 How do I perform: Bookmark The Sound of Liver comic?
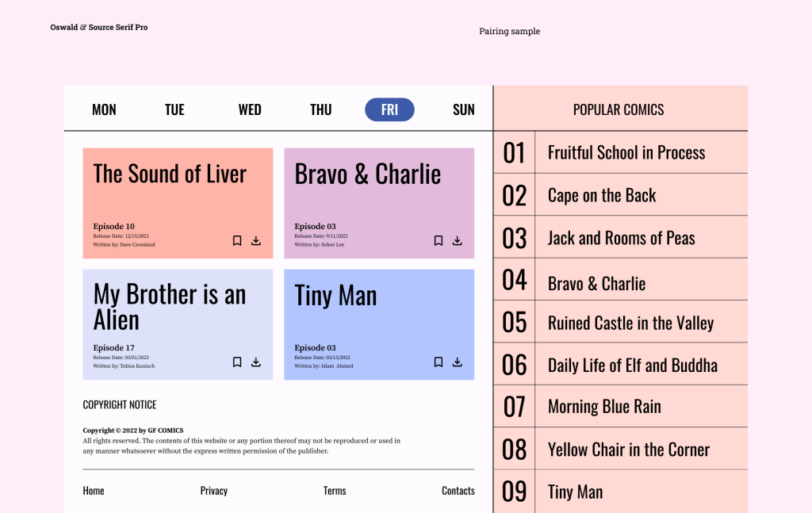237,241
